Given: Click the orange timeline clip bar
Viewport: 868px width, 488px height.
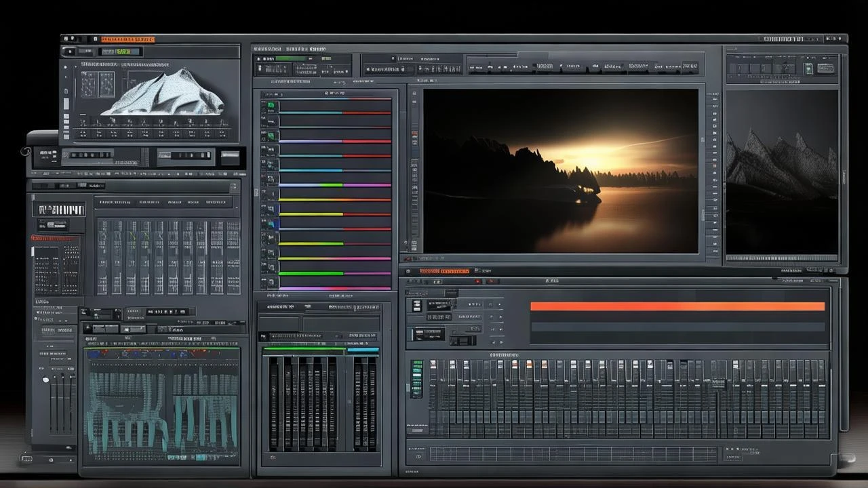Looking at the screenshot, I should pos(677,306).
